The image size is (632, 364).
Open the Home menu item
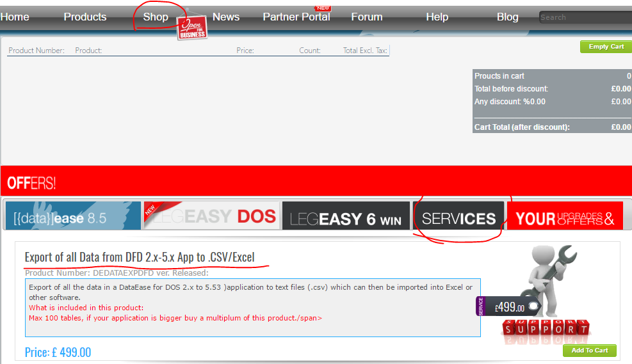pyautogui.click(x=15, y=17)
